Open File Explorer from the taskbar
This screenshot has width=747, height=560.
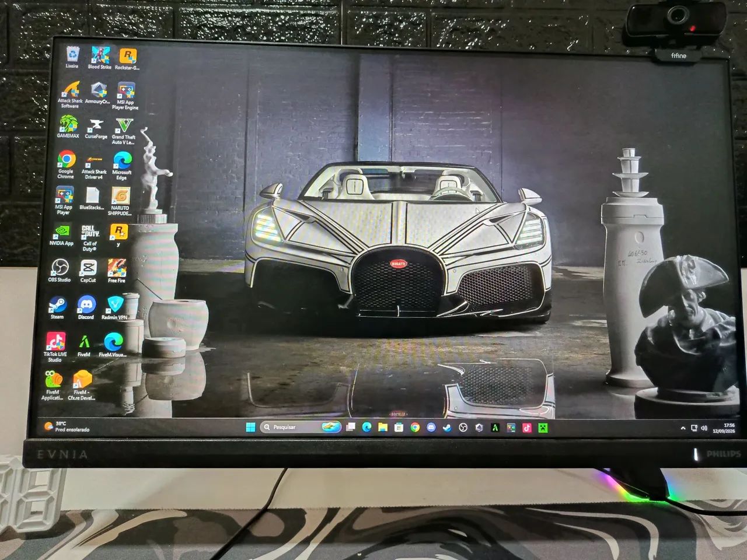coord(383,428)
